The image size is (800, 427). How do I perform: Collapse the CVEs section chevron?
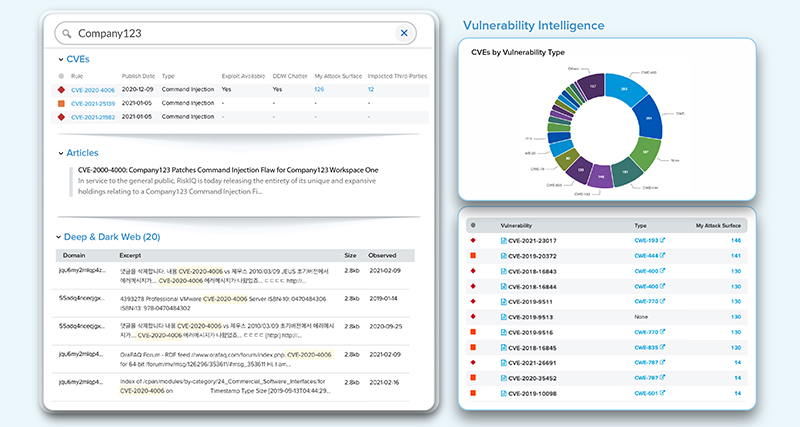[x=61, y=60]
